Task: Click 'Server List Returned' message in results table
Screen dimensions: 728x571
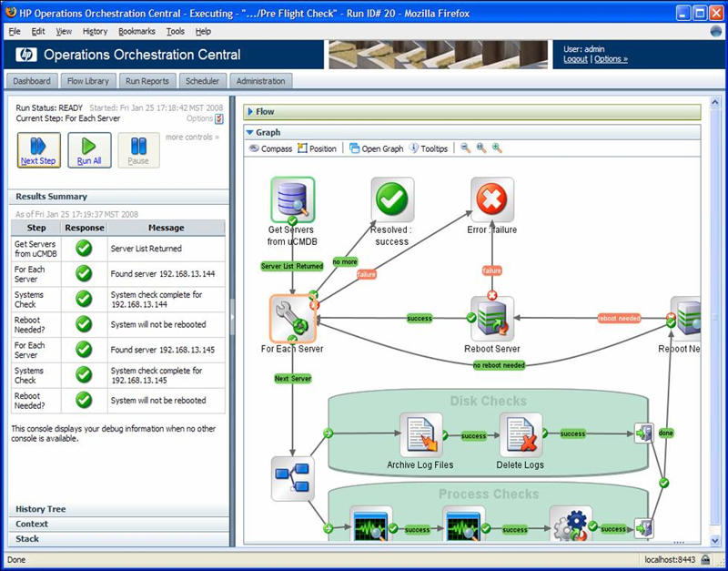Action: coord(167,249)
